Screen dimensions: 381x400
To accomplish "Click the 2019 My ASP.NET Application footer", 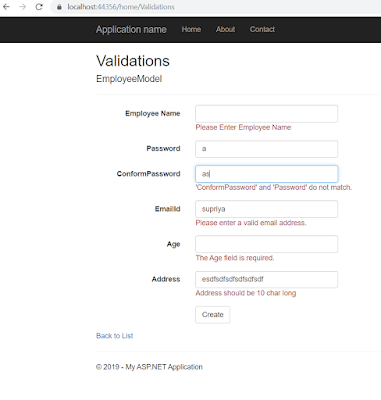I will click(149, 367).
